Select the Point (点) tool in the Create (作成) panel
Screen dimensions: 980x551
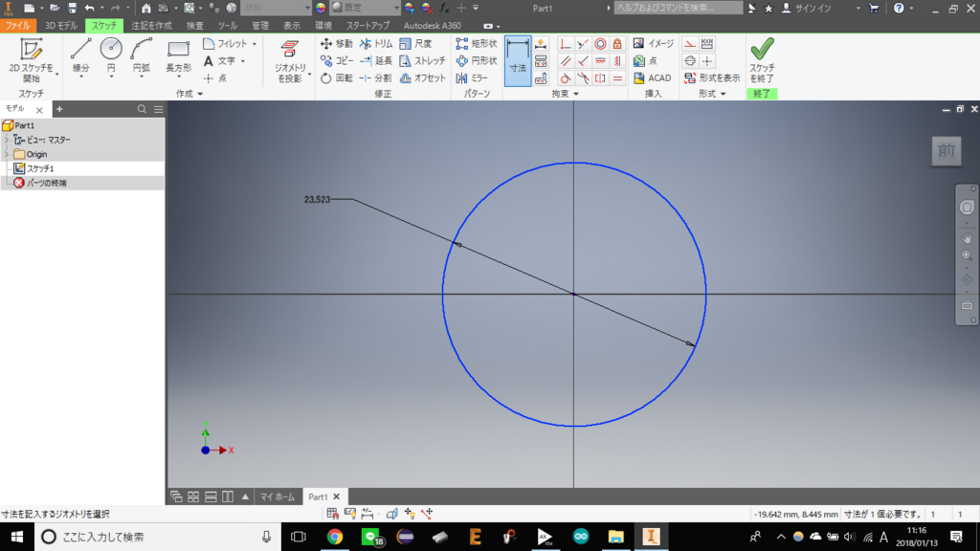pyautogui.click(x=215, y=78)
